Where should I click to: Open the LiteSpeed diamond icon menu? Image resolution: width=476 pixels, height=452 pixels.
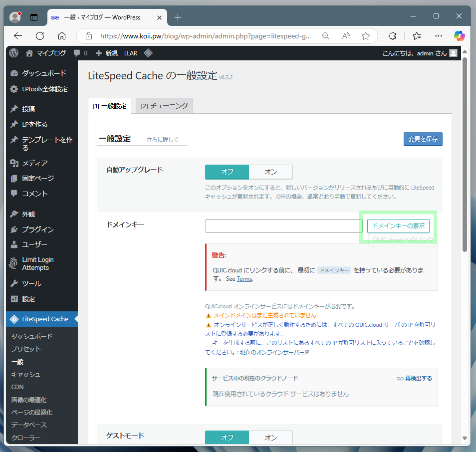click(x=148, y=53)
